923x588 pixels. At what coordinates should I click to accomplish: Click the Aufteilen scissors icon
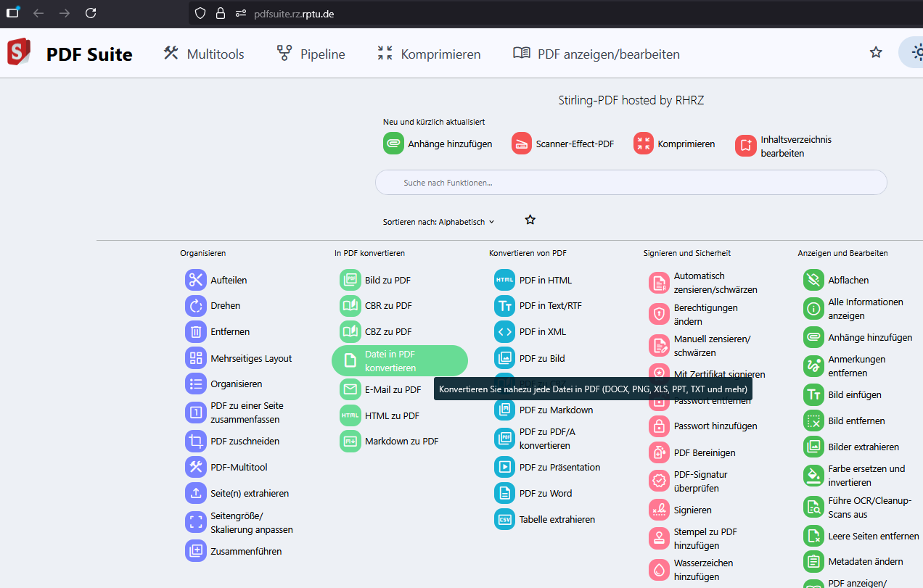point(196,280)
